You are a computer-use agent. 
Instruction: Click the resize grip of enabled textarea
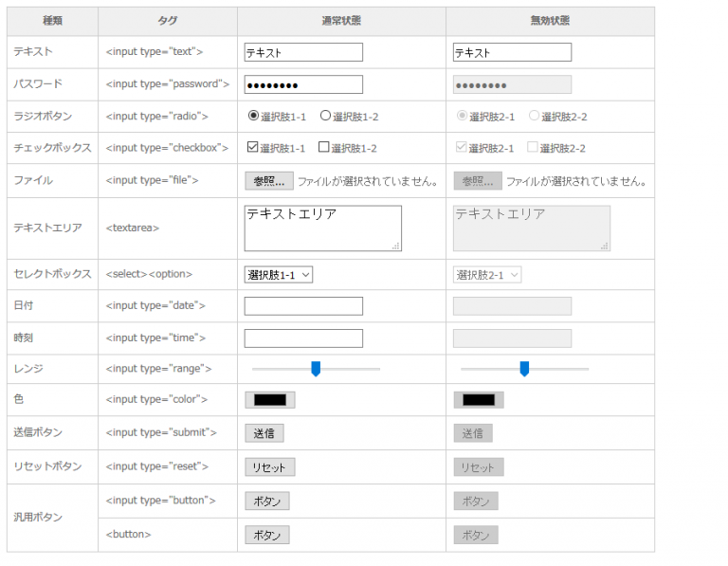(395, 246)
